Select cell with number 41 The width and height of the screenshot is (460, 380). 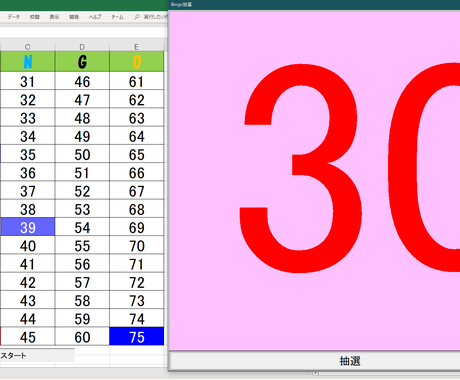pos(28,264)
